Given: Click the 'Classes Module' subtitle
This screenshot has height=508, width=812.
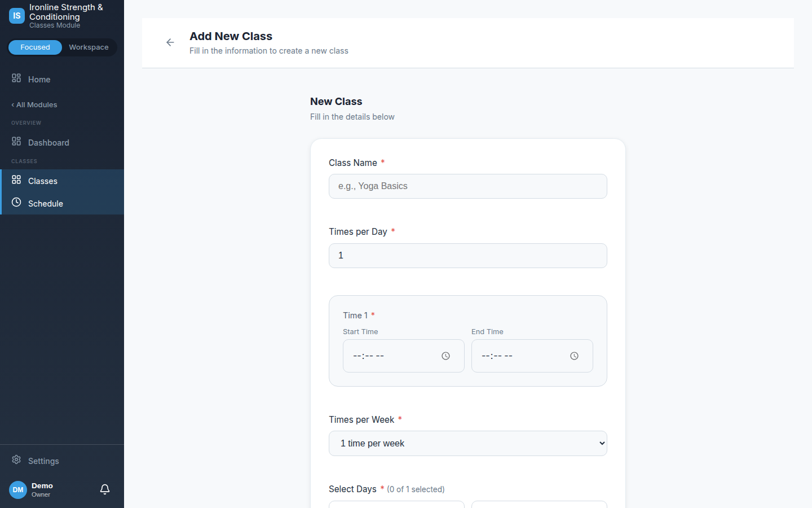Looking at the screenshot, I should pyautogui.click(x=55, y=25).
